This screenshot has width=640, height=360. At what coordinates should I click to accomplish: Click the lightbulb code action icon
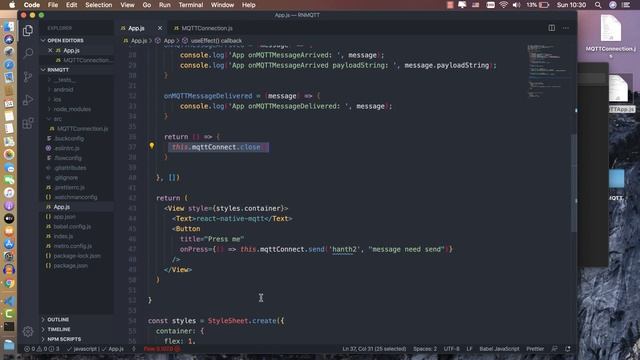(x=152, y=146)
